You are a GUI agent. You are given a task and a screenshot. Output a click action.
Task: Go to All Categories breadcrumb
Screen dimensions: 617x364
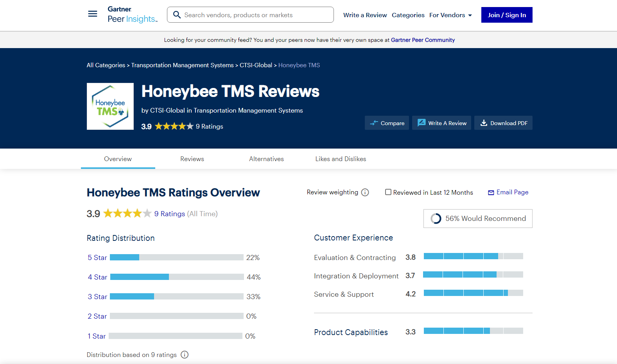[106, 65]
